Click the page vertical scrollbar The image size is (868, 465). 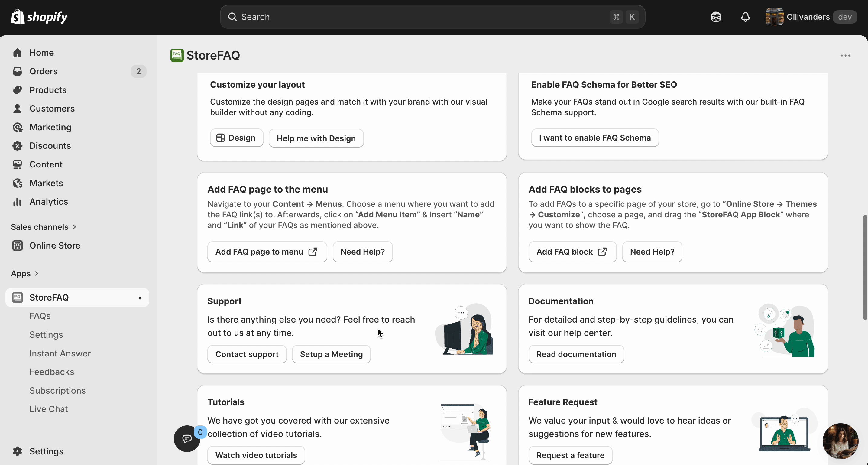click(x=865, y=267)
